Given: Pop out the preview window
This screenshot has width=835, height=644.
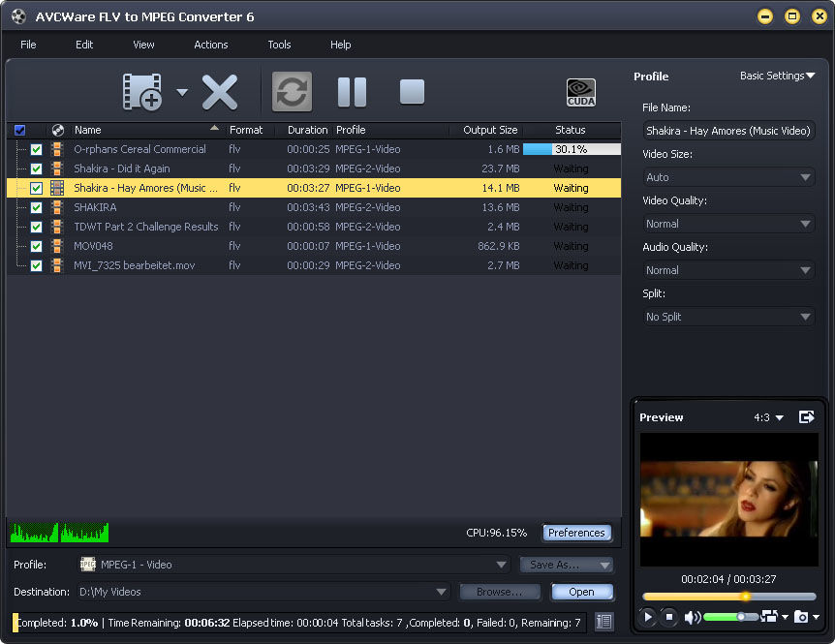Looking at the screenshot, I should tap(806, 417).
